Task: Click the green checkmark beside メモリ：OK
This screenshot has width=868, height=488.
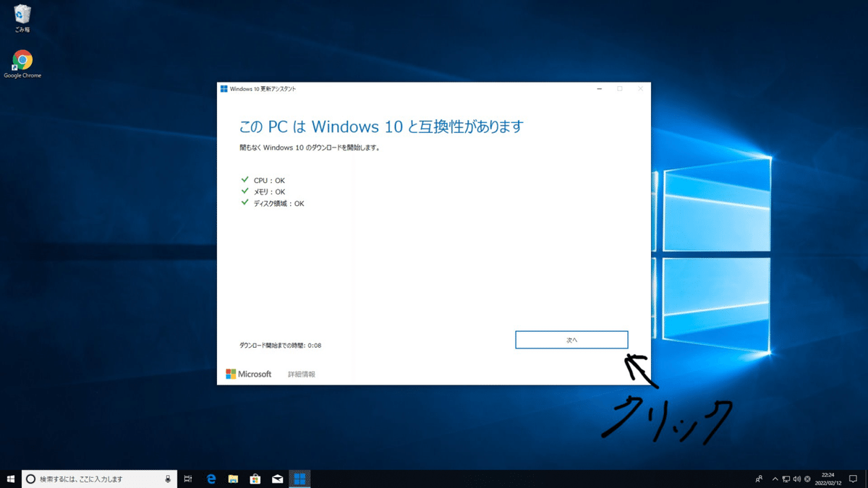Action: [x=245, y=191]
